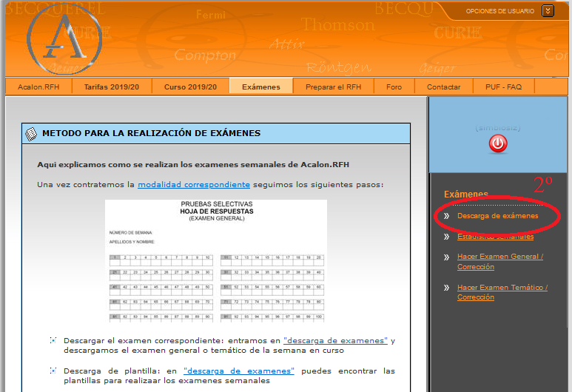The image size is (572, 392).
Task: Expand the Opciones de Usuario dropdown arrow
Action: click(x=548, y=10)
